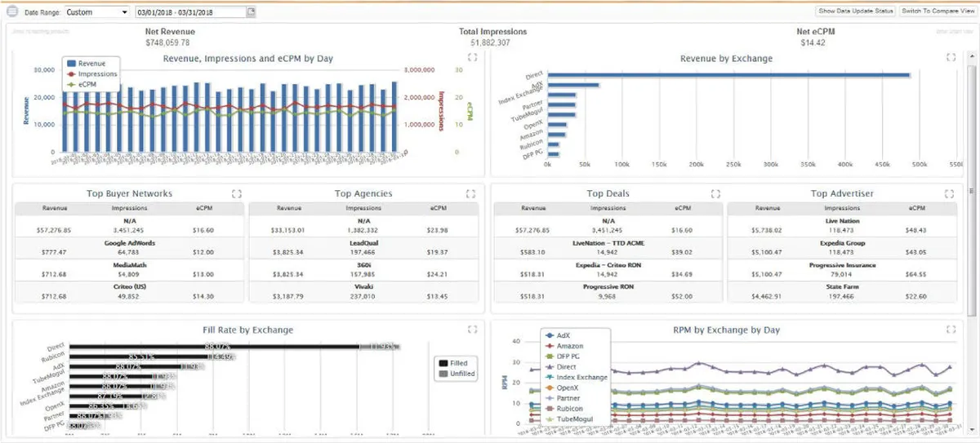Sort Top Advertiser by eCPM column
The height and width of the screenshot is (443, 980).
click(916, 208)
